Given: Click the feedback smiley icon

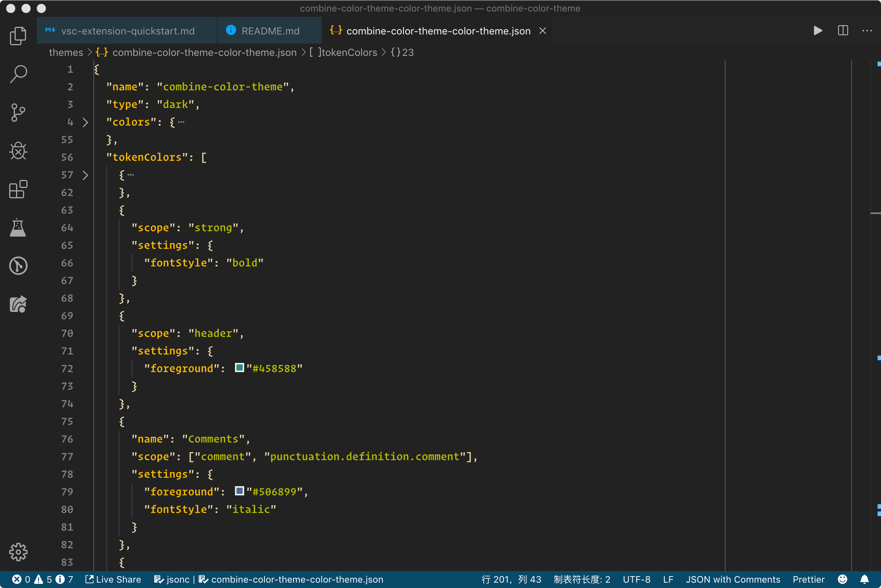Looking at the screenshot, I should [842, 580].
